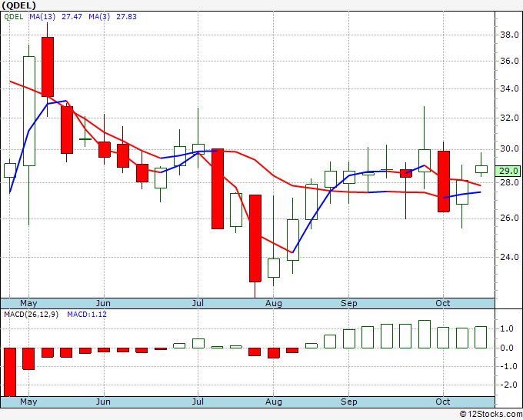Image resolution: width=523 pixels, height=420 pixels.
Task: Click Aug on the price chart time axis
Action: coord(274,304)
